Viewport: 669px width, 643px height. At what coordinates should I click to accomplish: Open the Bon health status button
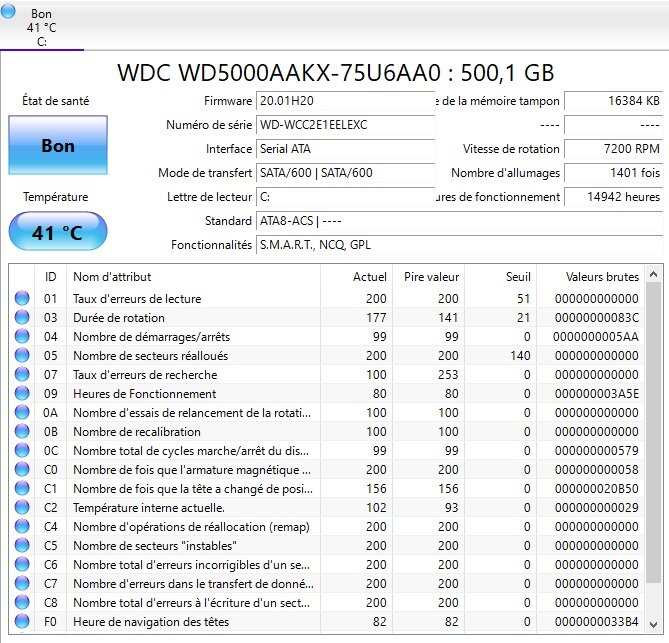(58, 145)
